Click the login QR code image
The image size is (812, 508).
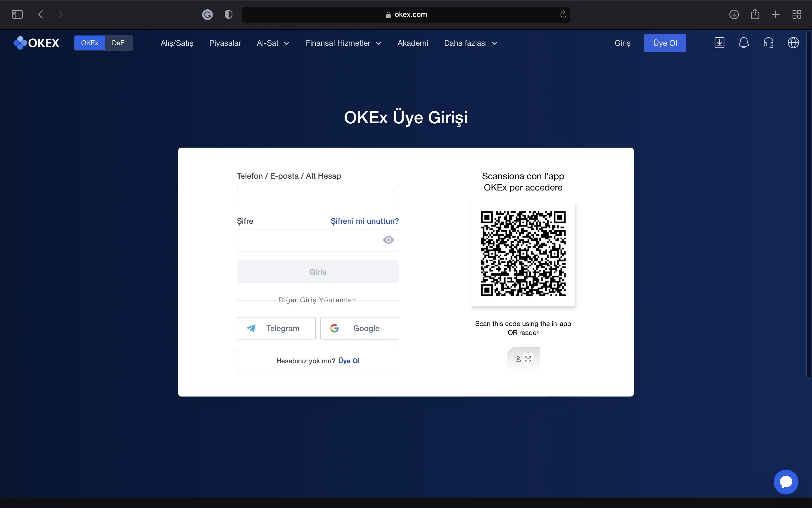[x=523, y=254]
